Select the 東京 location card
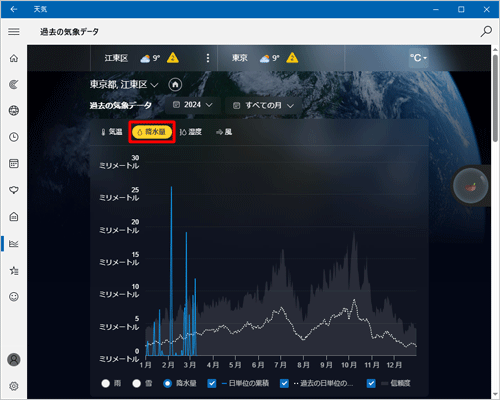Viewport: 500px width, 400px height. [281, 58]
